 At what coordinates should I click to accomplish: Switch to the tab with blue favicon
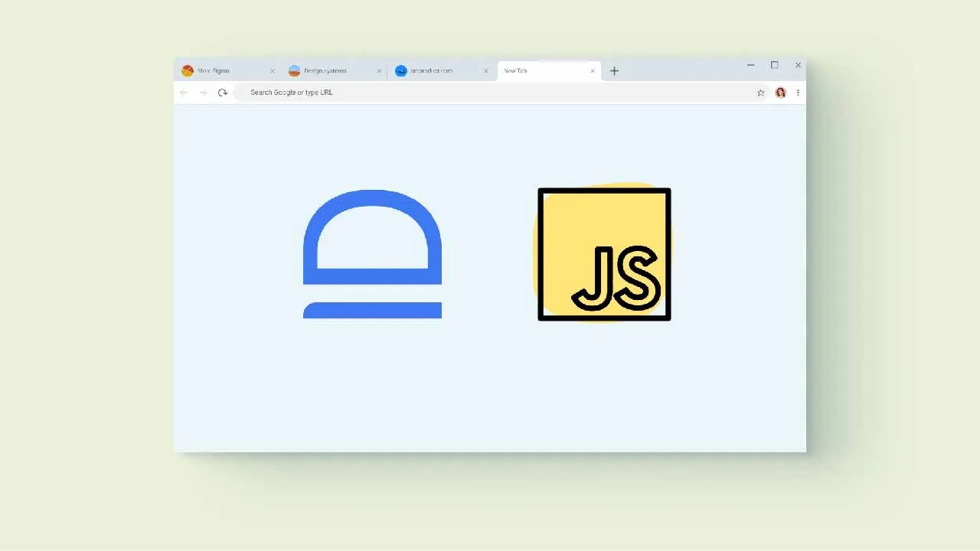point(441,71)
